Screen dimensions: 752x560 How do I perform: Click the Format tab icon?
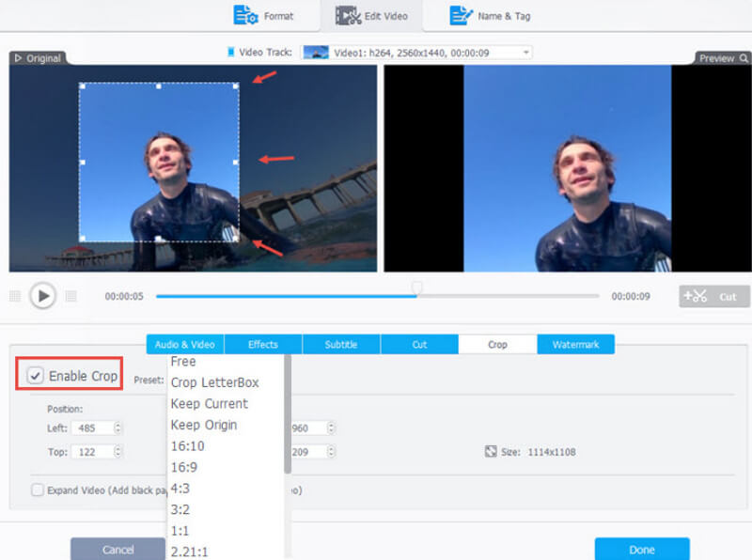(244, 15)
